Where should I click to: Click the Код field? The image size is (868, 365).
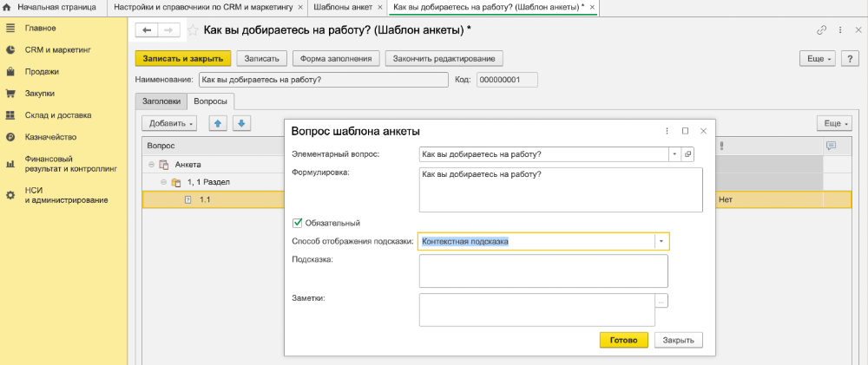507,80
